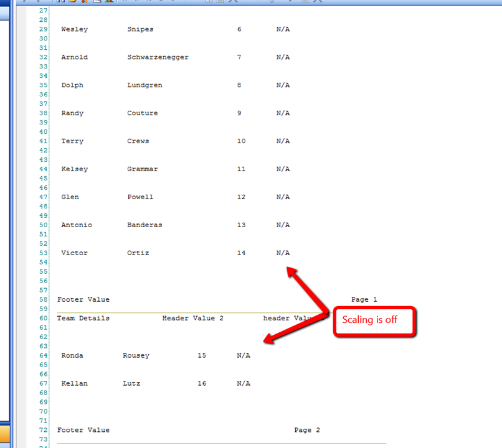
Task: Click the N/A value beside Victor Ortiz
Action: click(283, 253)
